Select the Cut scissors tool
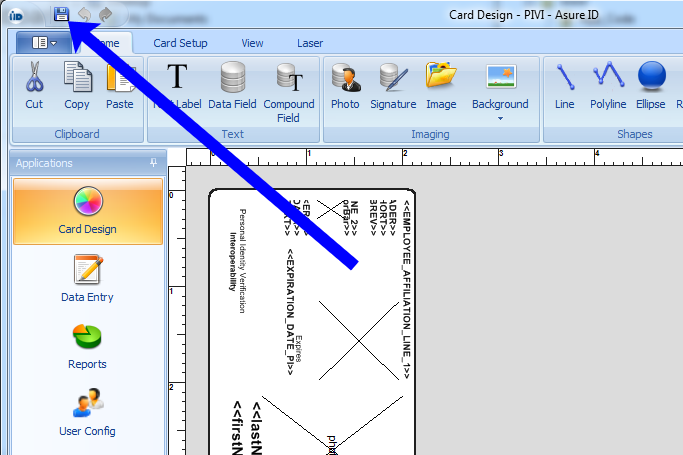 point(34,83)
